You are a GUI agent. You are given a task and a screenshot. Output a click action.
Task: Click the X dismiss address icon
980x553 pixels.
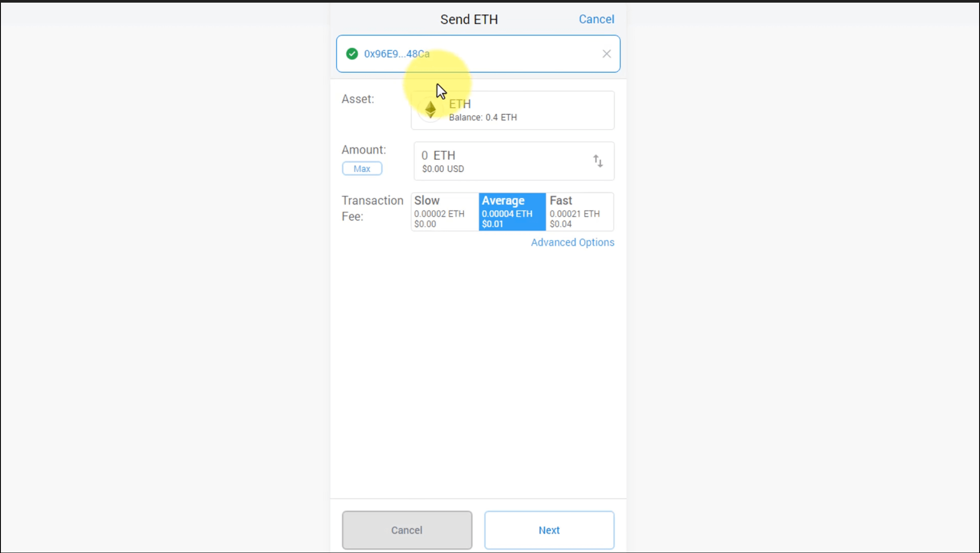point(607,54)
